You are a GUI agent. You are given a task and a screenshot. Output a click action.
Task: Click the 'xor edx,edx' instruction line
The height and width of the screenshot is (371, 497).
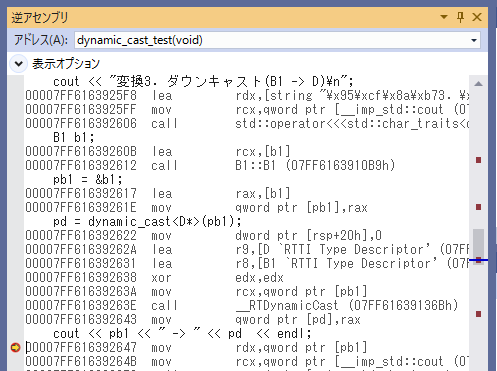155,278
